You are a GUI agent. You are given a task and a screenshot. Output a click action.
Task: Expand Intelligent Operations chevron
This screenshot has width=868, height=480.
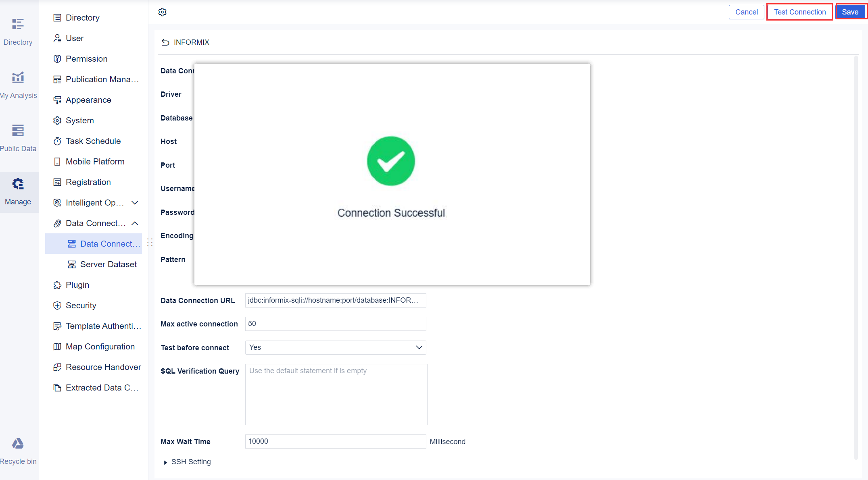pyautogui.click(x=135, y=203)
